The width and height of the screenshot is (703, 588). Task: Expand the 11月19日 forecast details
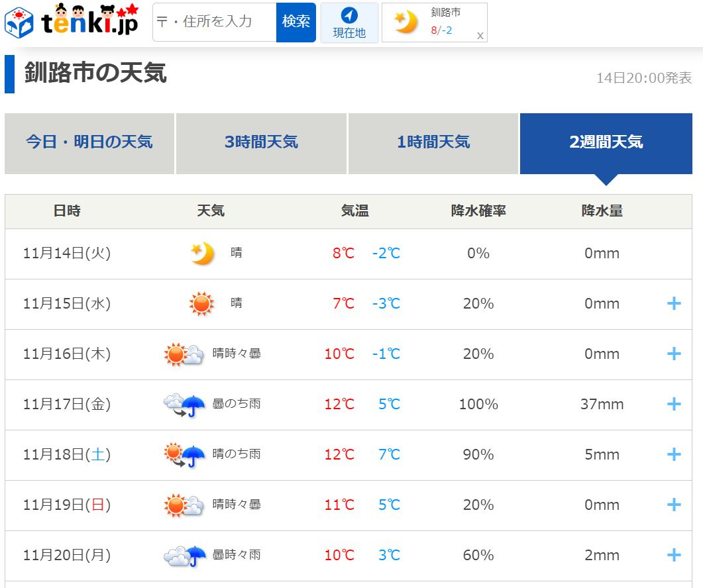click(x=673, y=505)
